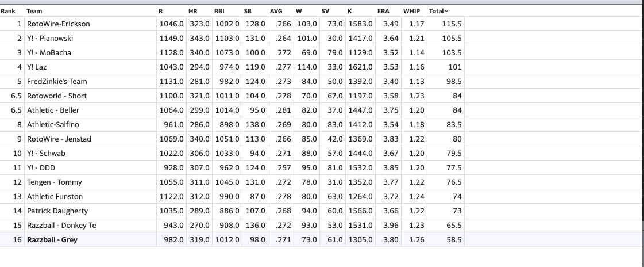Screen dimensions: 644x267
Task: Click SV value 83.0 for Athletic-Salfino
Action: point(335,125)
